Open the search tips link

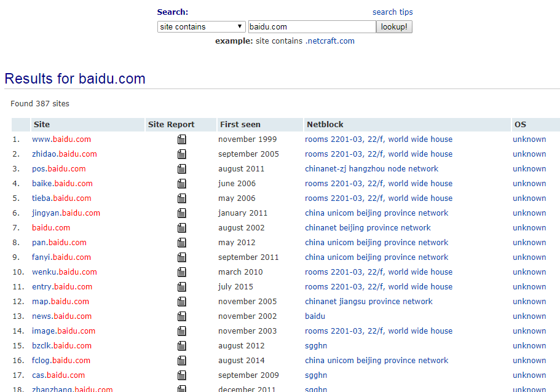[x=393, y=12]
